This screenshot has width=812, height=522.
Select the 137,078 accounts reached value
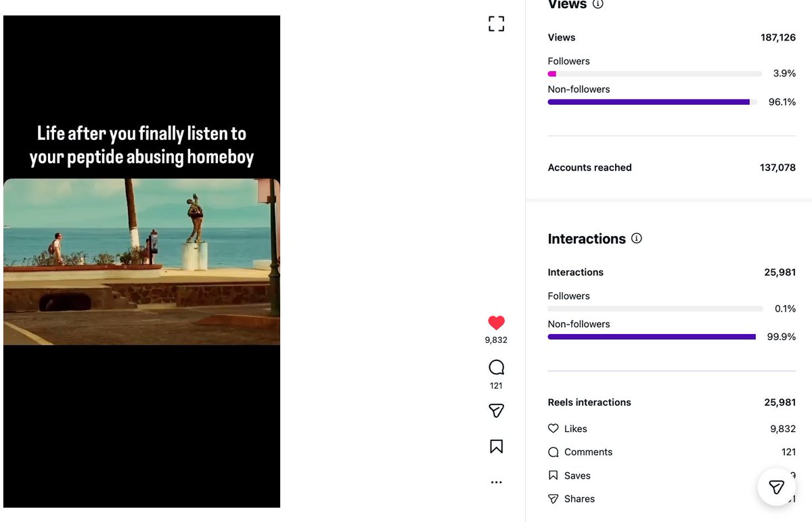click(x=777, y=168)
